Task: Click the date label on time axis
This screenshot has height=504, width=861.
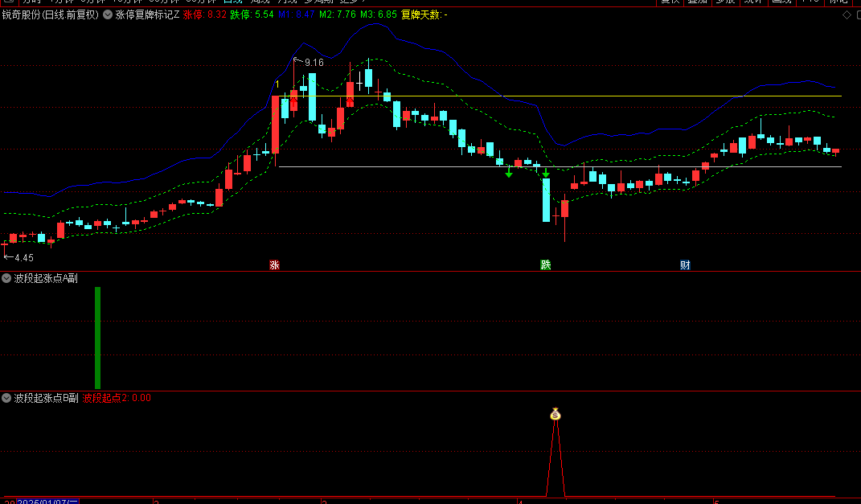Action: pos(47,502)
